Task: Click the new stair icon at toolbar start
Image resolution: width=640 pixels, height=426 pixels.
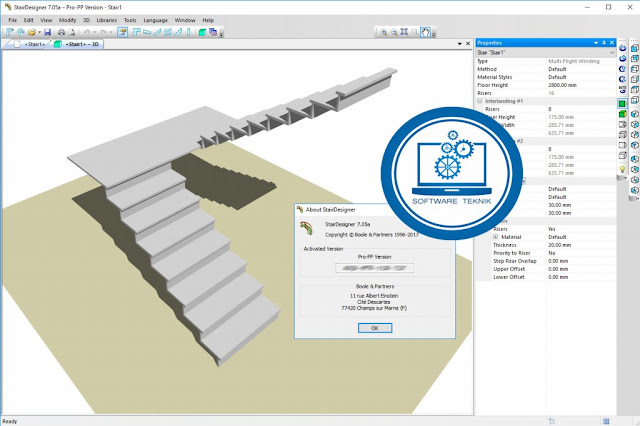Action: click(10, 32)
